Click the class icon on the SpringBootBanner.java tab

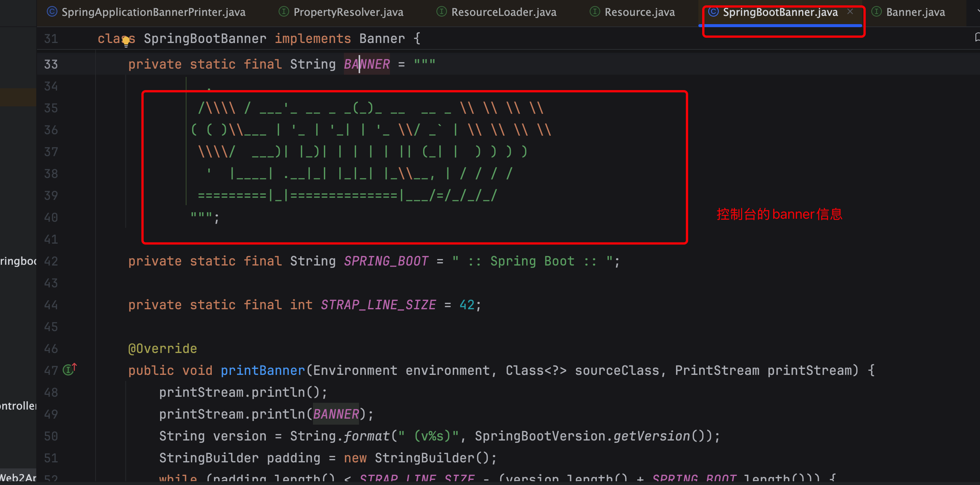(713, 12)
